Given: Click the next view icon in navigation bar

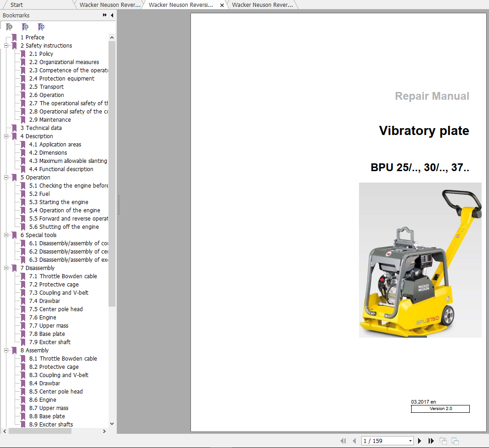Looking at the screenshot, I should 455,441.
